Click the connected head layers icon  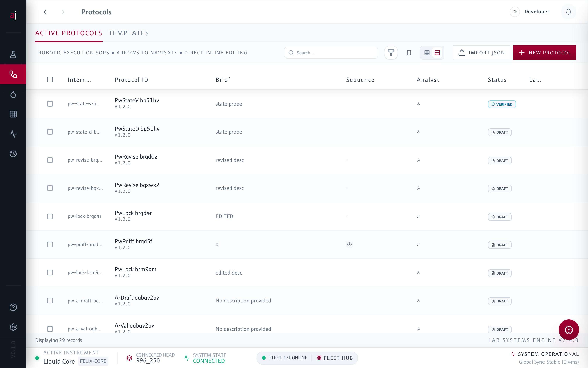[x=129, y=358]
